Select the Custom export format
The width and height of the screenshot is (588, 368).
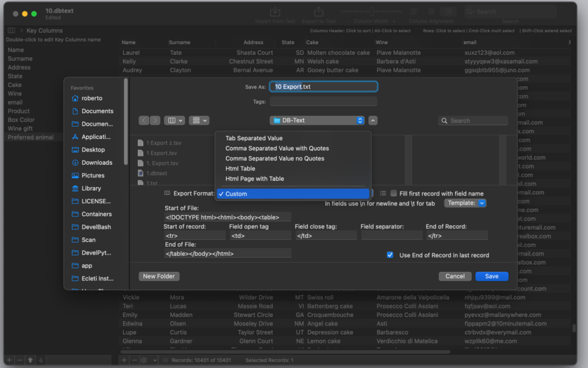point(293,193)
